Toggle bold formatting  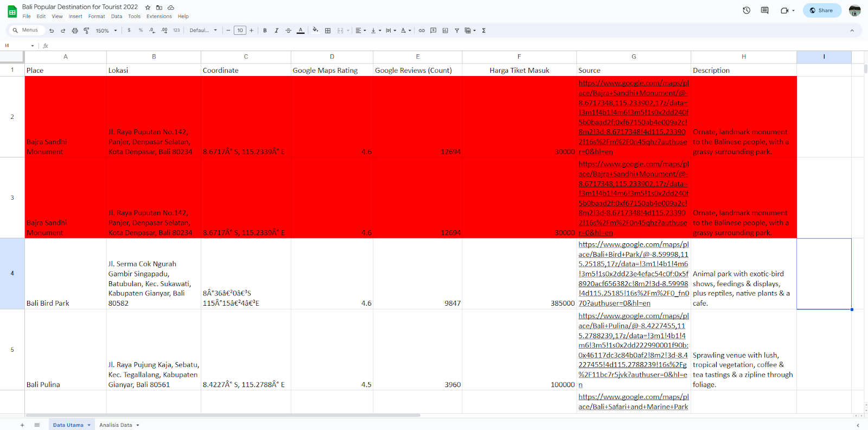tap(265, 30)
